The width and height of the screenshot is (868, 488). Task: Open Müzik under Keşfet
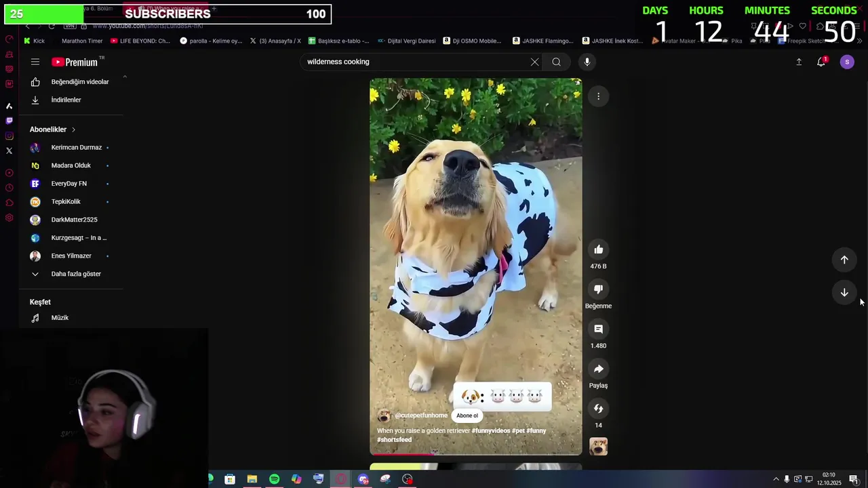(x=71, y=318)
